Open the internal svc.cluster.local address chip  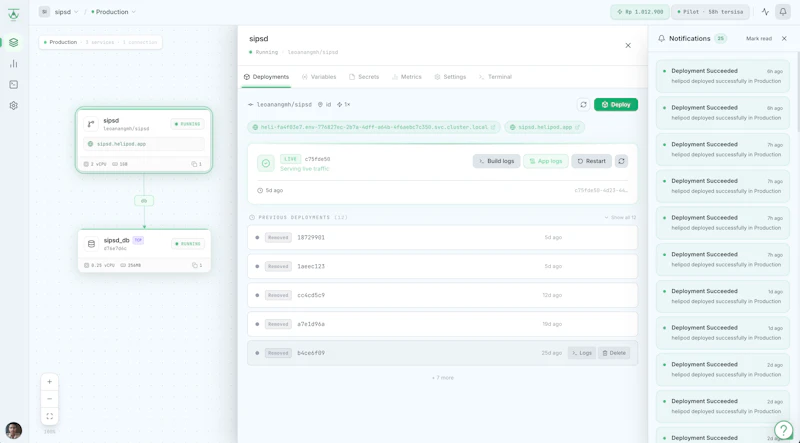tap(374, 127)
